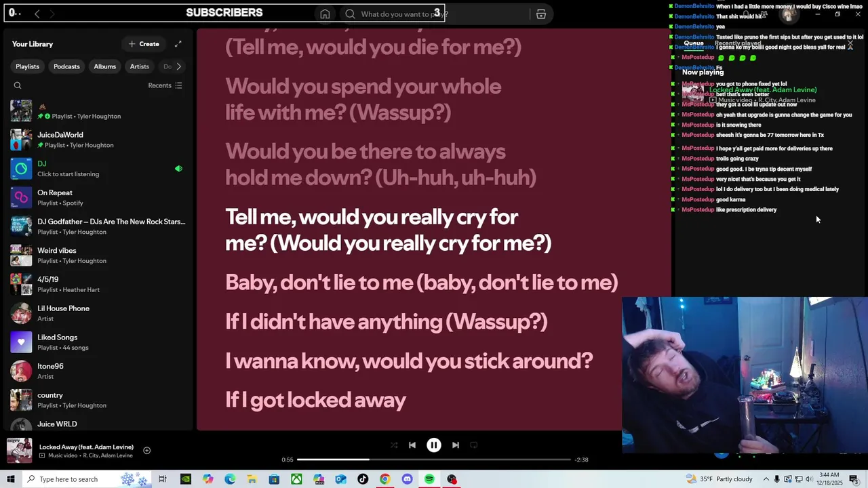The width and height of the screenshot is (868, 488).
Task: Open Google Chrome from the taskbar
Action: (384, 479)
